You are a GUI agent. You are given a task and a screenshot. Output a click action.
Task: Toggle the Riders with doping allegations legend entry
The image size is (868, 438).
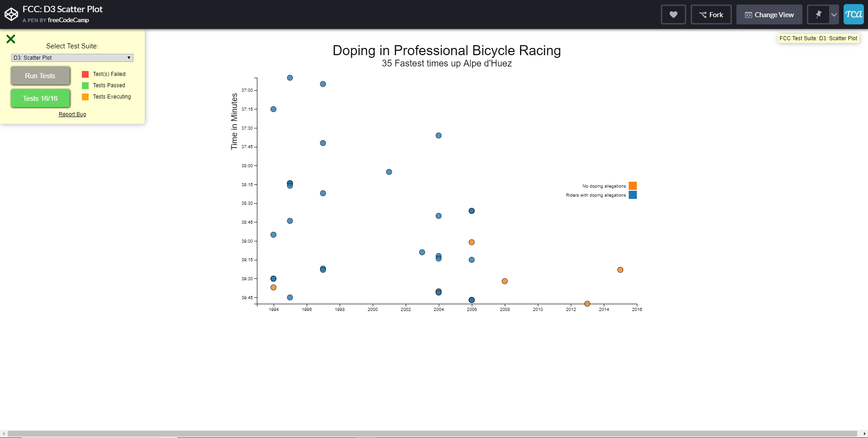pos(632,195)
